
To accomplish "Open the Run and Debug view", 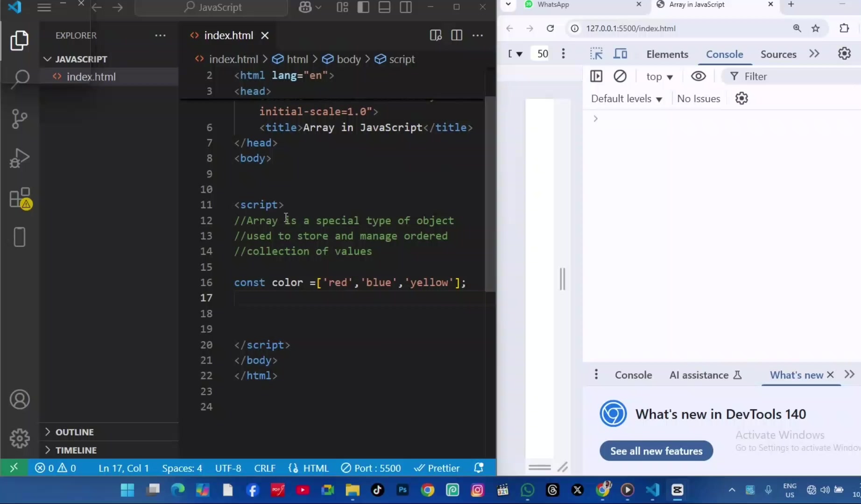I will [20, 158].
